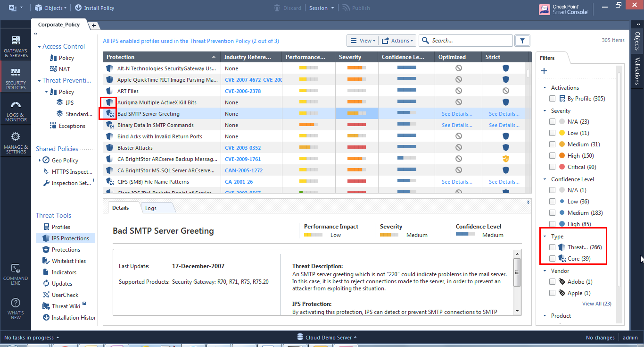The height and width of the screenshot is (347, 644).
Task: Click the plus icon to add filter
Action: pyautogui.click(x=544, y=71)
